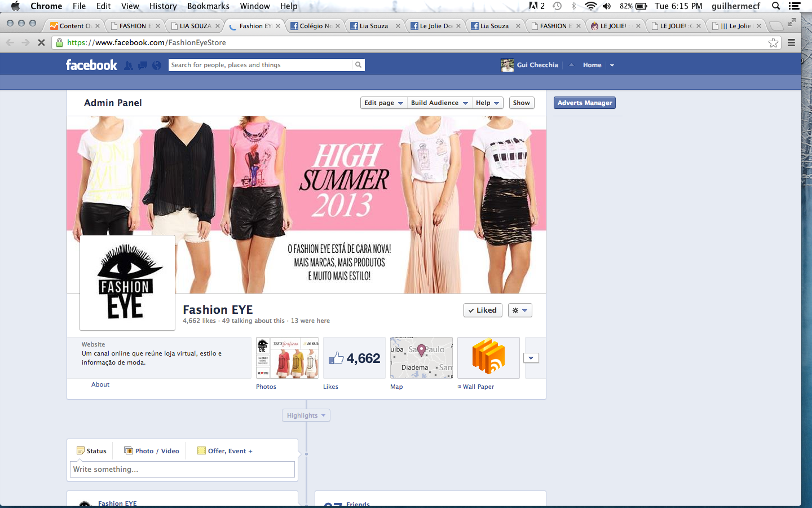Click the volume icon in menu bar

click(x=607, y=6)
